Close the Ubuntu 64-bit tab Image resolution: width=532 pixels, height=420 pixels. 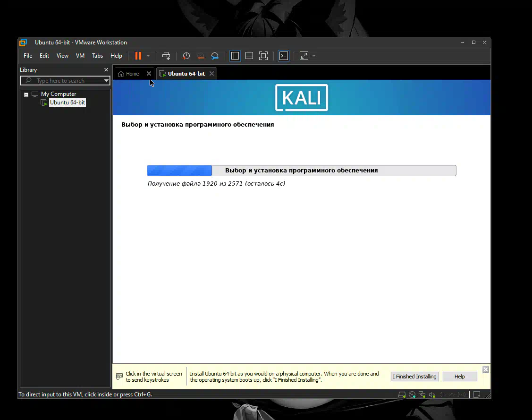(x=211, y=74)
